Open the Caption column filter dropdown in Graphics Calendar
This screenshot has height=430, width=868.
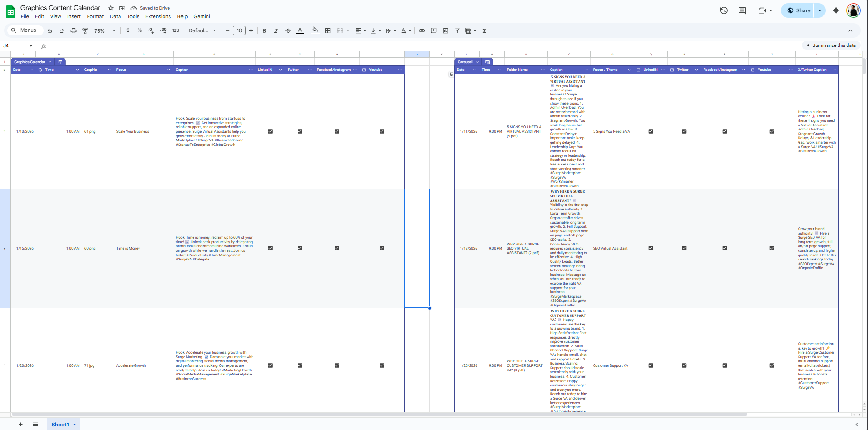click(251, 70)
